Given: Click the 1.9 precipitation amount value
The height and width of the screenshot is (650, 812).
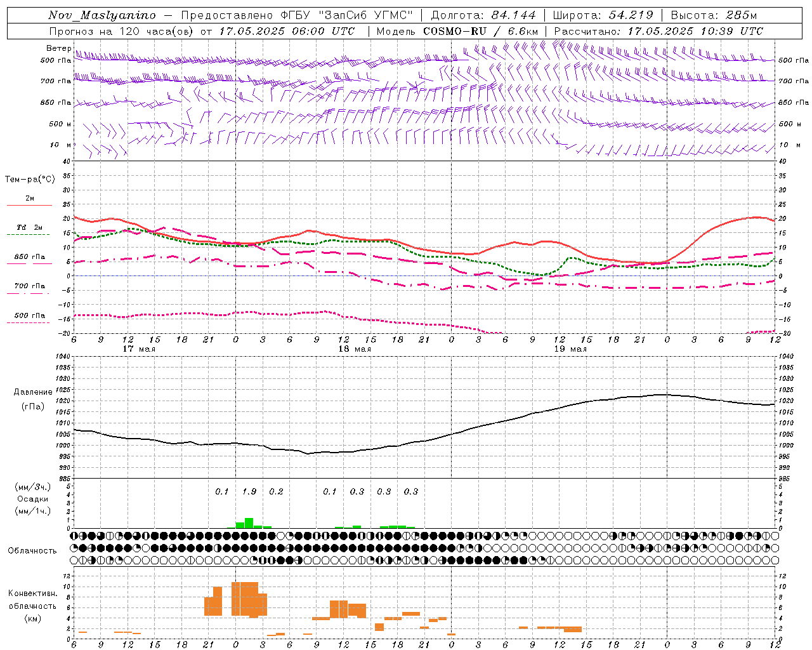Looking at the screenshot, I should click(x=249, y=491).
